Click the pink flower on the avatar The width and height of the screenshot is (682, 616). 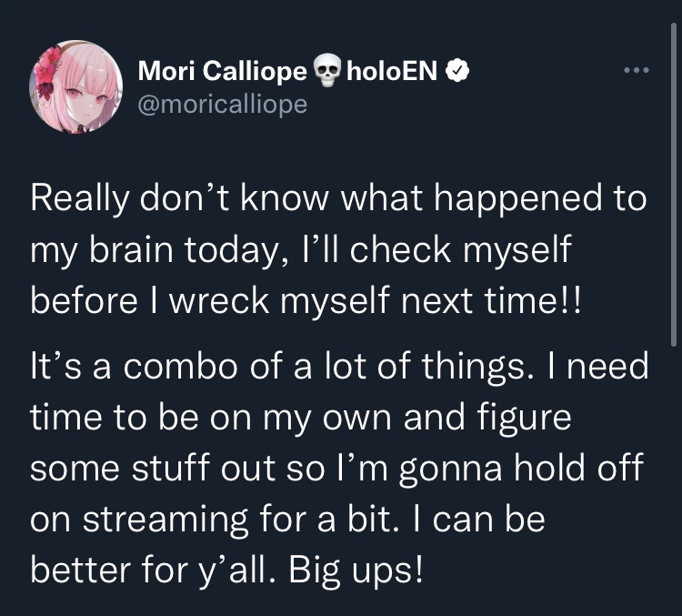pyautogui.click(x=52, y=63)
